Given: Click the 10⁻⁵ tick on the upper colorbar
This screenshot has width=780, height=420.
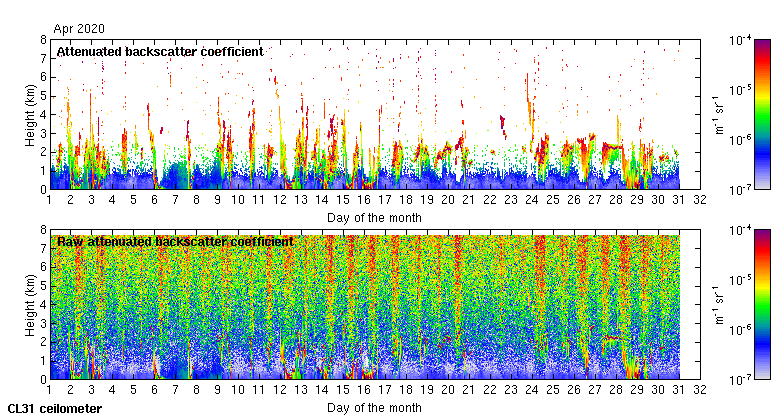Looking at the screenshot, I should [740, 90].
